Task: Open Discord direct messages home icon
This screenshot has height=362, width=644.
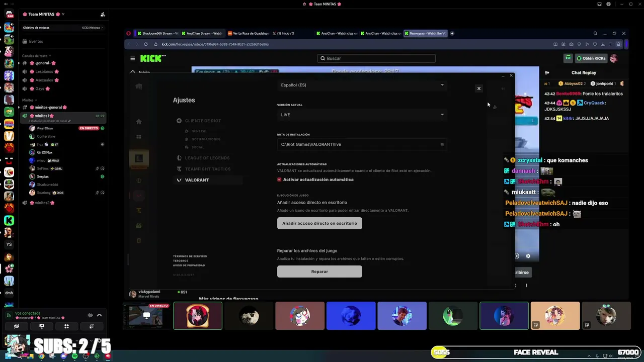Action: [9, 14]
